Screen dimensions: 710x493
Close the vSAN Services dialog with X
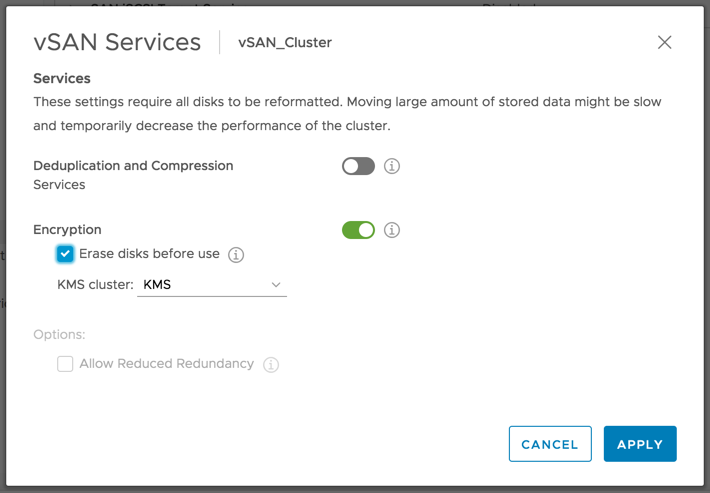[x=664, y=43]
